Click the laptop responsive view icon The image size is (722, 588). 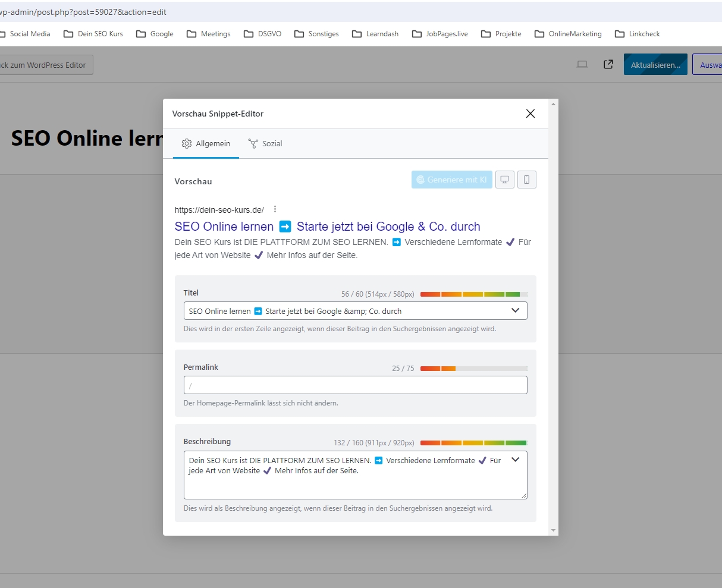click(x=582, y=65)
